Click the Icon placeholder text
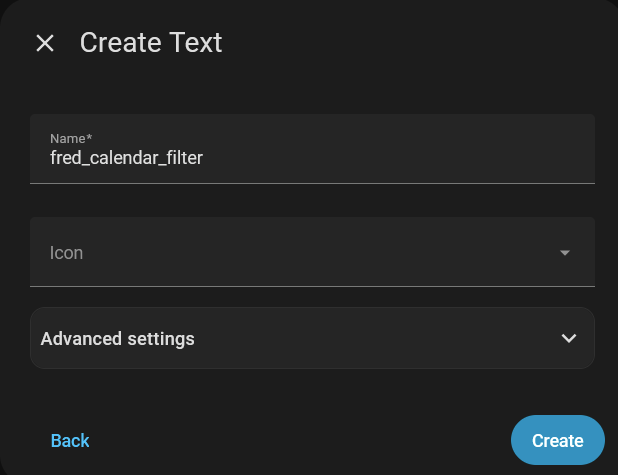 (x=66, y=253)
